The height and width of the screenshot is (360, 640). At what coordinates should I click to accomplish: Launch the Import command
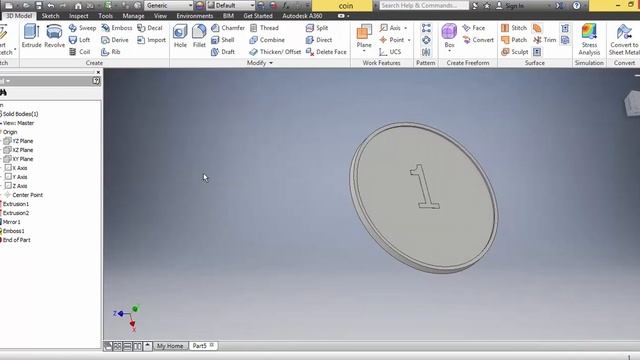tap(151, 40)
